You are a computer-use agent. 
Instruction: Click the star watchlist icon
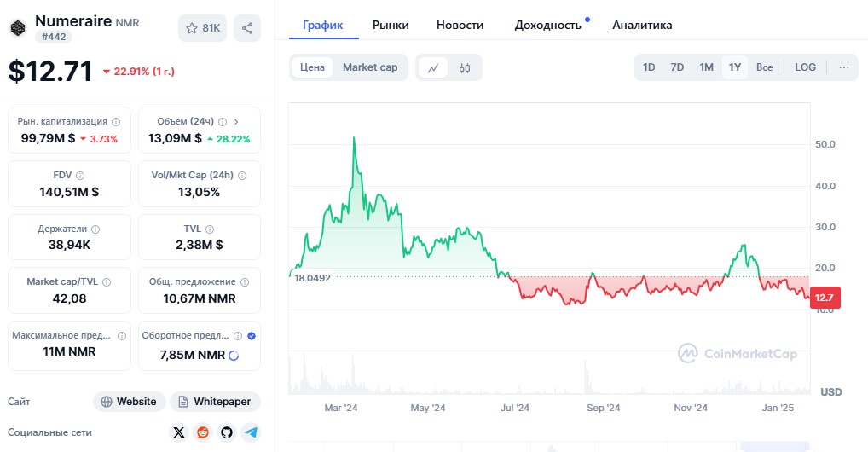point(190,28)
